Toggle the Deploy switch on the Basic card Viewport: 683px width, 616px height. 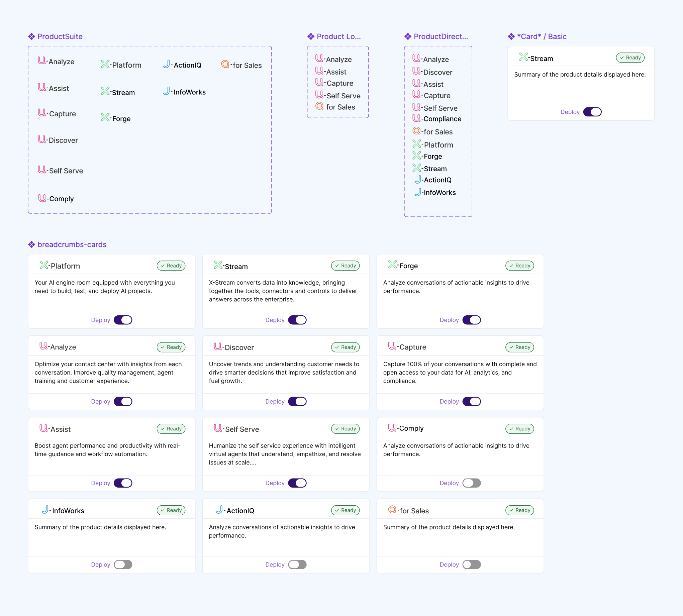pyautogui.click(x=592, y=112)
